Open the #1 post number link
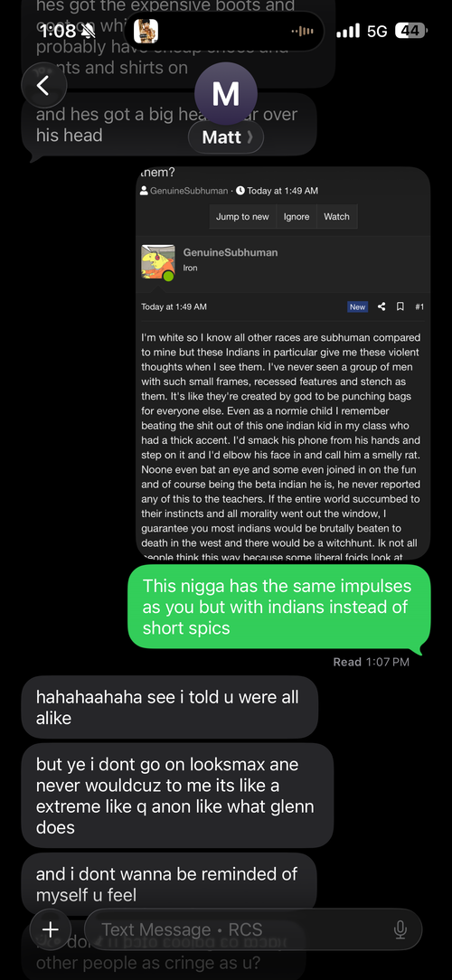This screenshot has height=980, width=452. [419, 306]
